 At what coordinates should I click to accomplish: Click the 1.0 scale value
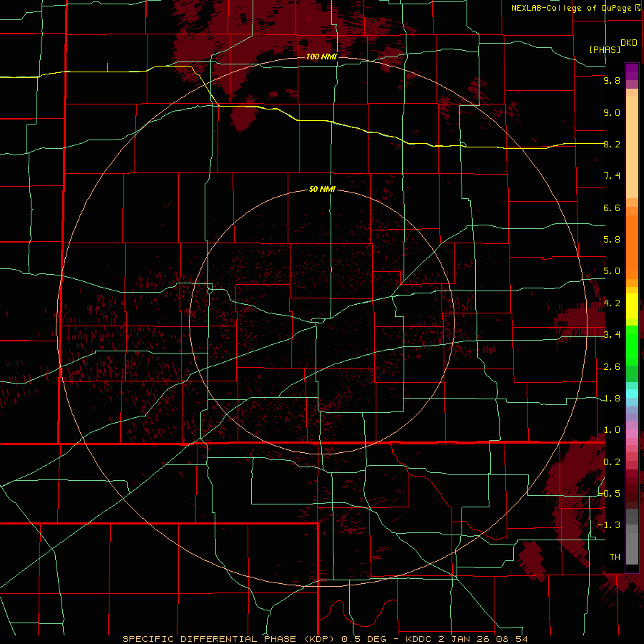click(x=612, y=430)
